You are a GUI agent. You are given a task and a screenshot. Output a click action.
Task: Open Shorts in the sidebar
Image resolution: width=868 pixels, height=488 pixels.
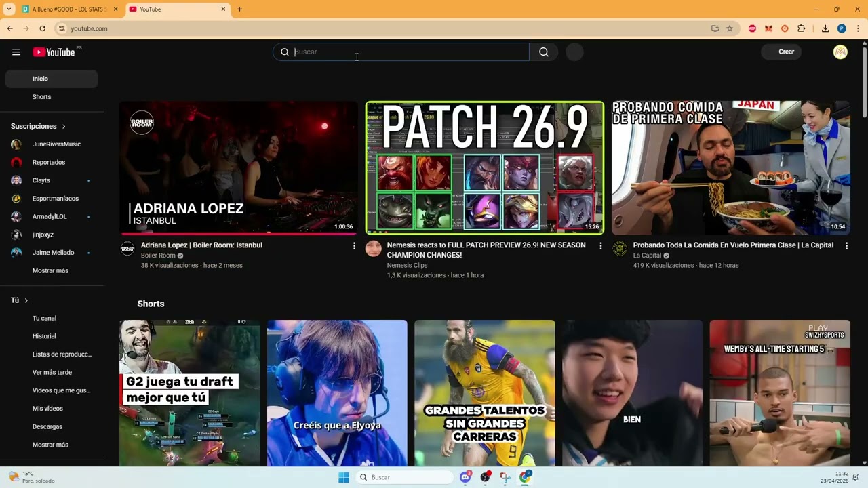coord(52,97)
